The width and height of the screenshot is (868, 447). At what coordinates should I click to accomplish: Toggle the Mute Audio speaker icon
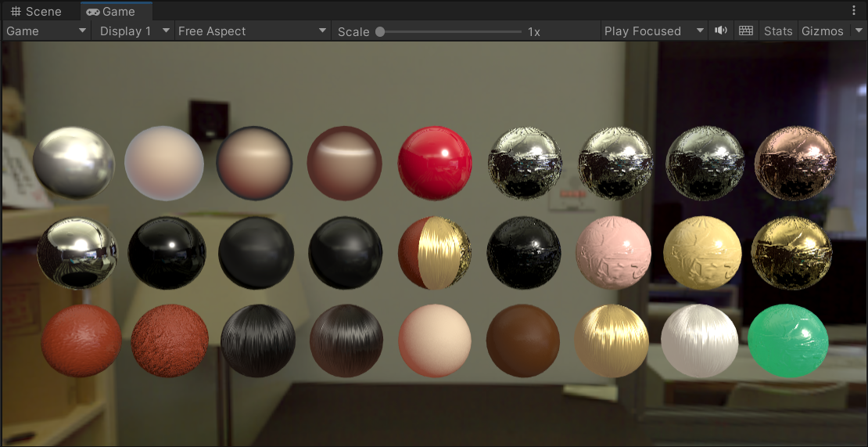click(x=721, y=31)
